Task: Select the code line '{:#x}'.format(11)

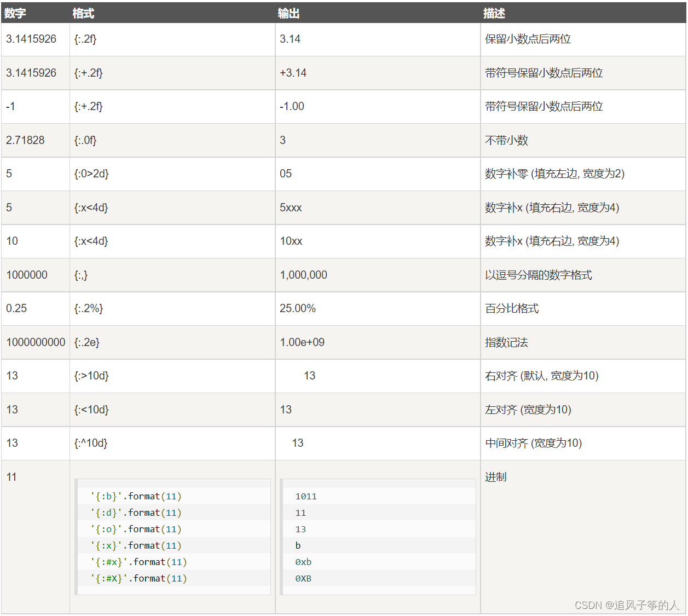Action: coord(138,562)
